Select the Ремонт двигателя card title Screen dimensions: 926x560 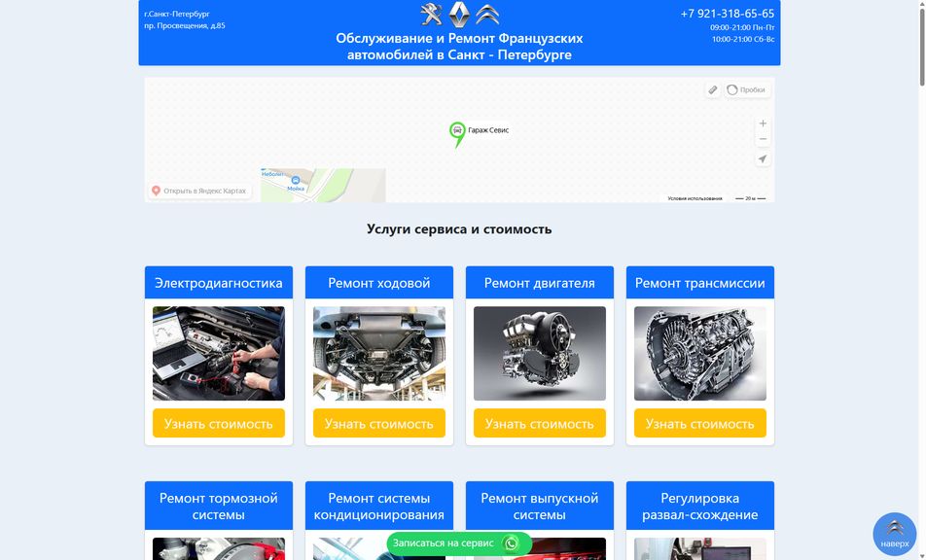[x=540, y=283]
